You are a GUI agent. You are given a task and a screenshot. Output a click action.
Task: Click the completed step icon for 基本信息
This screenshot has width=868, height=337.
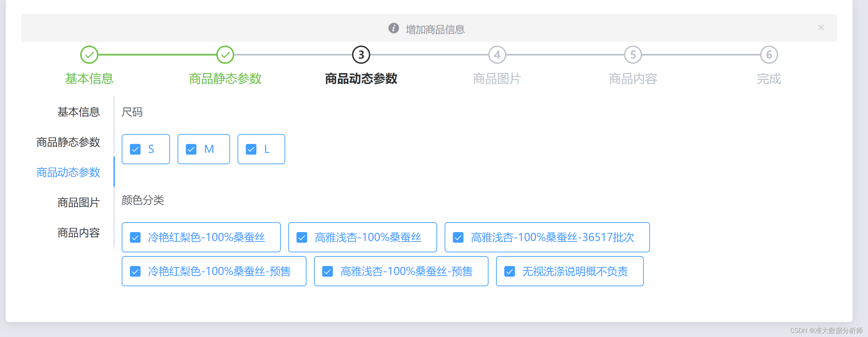(89, 55)
